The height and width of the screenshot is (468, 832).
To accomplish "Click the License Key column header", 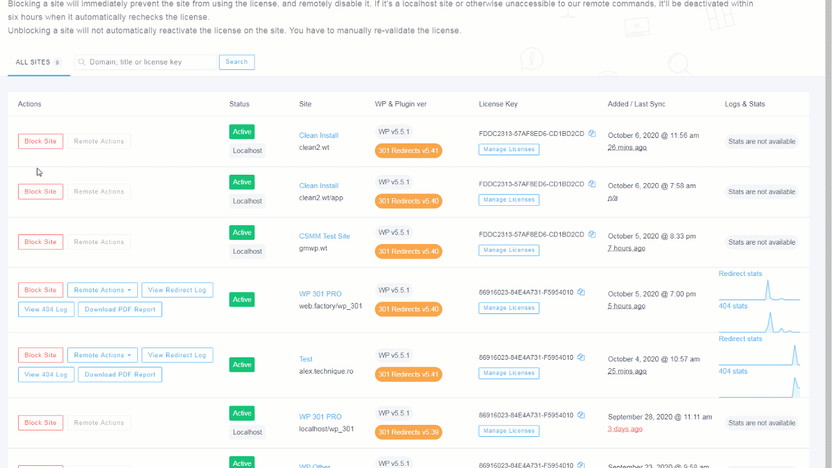I will pyautogui.click(x=498, y=104).
